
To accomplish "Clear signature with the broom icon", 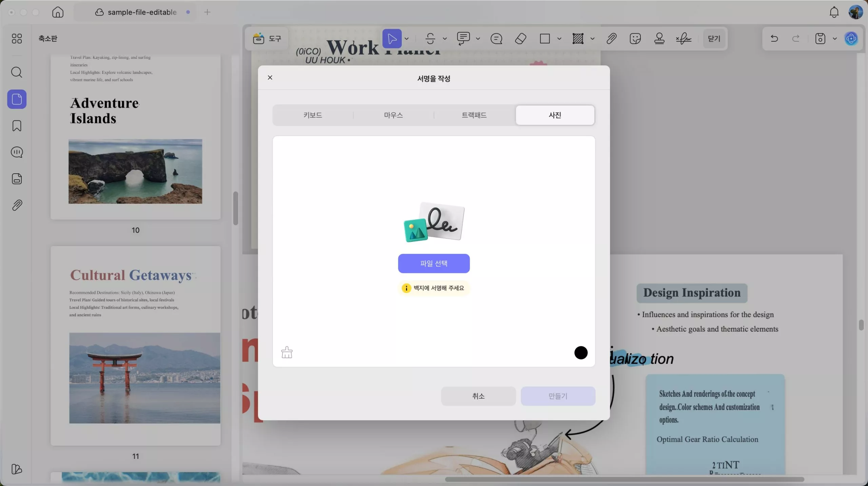I will tap(287, 352).
